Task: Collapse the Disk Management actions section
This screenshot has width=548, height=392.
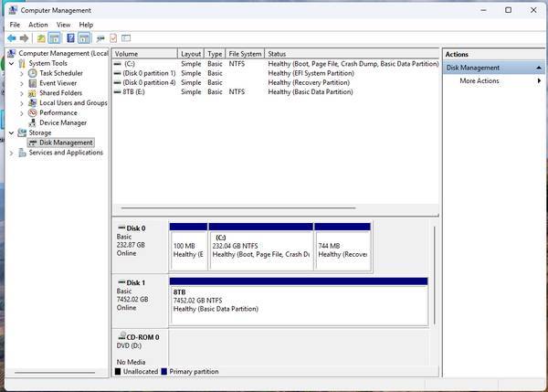Action: point(539,68)
